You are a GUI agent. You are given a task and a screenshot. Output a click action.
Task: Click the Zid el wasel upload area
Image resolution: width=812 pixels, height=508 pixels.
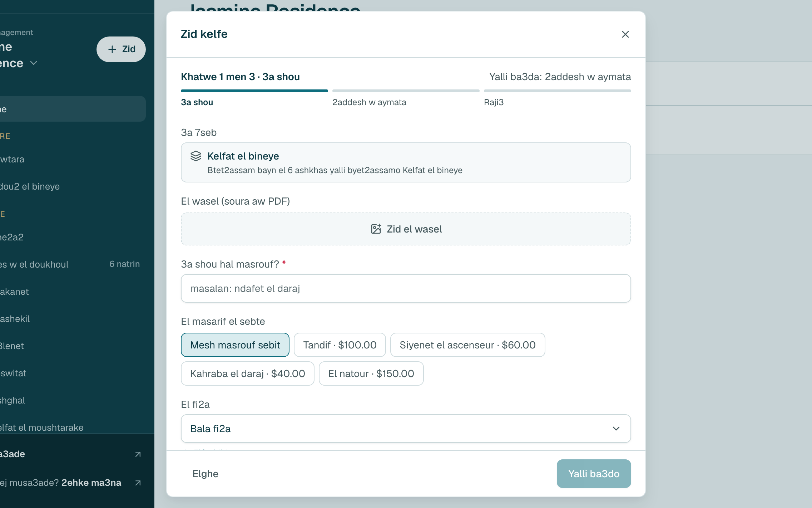point(406,229)
